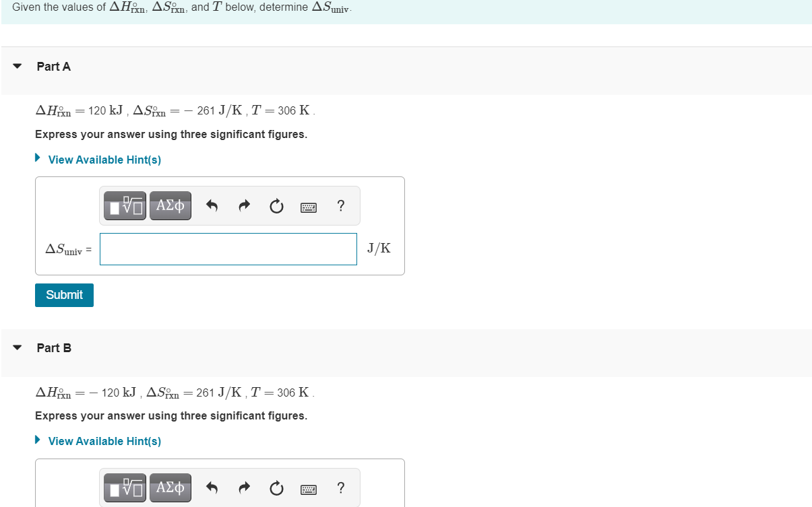
Task: Reset the Part A answer field
Action: point(276,206)
